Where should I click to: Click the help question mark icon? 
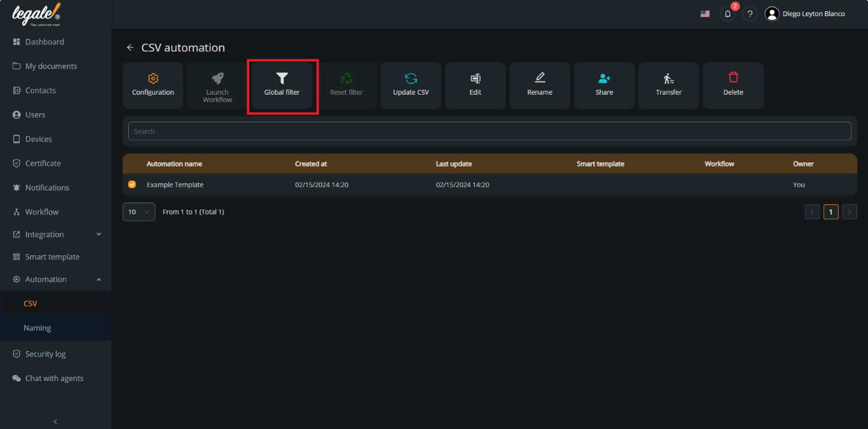749,13
